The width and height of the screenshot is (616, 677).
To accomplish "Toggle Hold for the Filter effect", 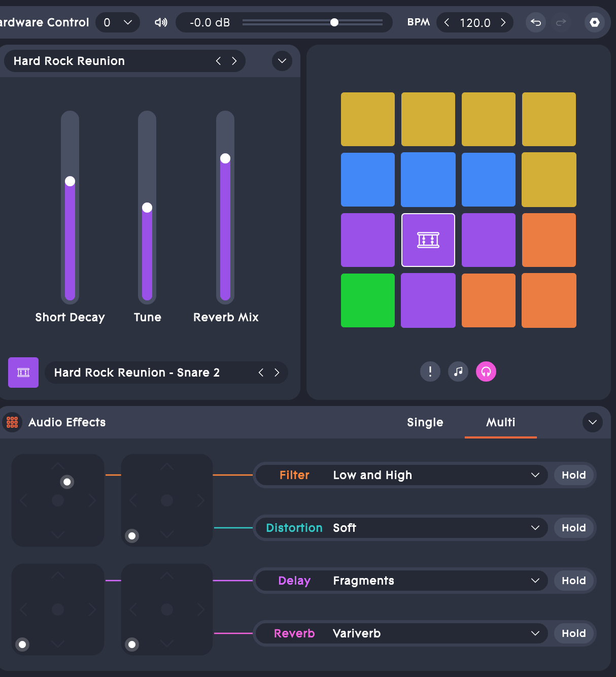I will (x=573, y=475).
